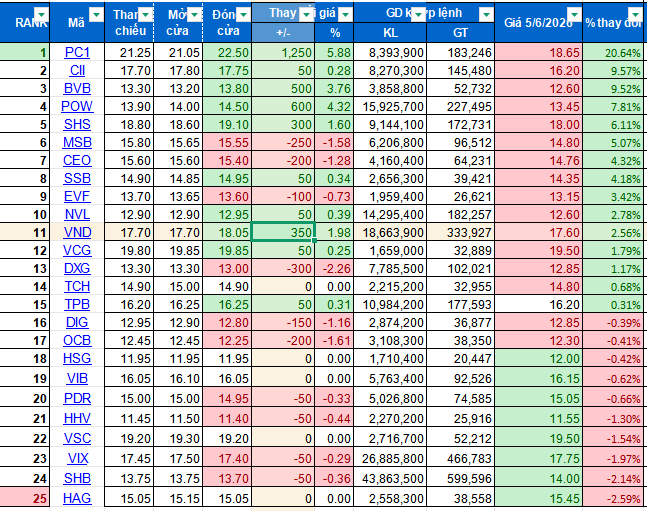
Task: Select the HSG ticker link
Action: tap(77, 358)
